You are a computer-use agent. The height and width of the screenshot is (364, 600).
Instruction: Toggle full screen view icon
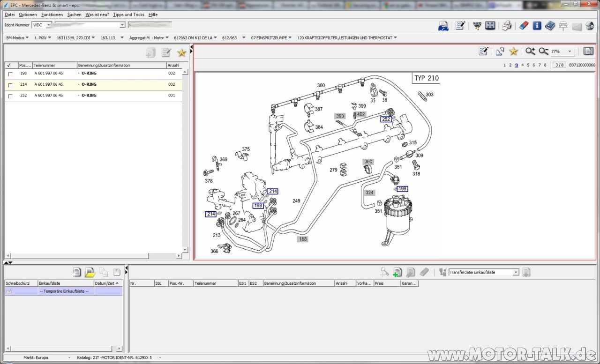[x=490, y=26]
